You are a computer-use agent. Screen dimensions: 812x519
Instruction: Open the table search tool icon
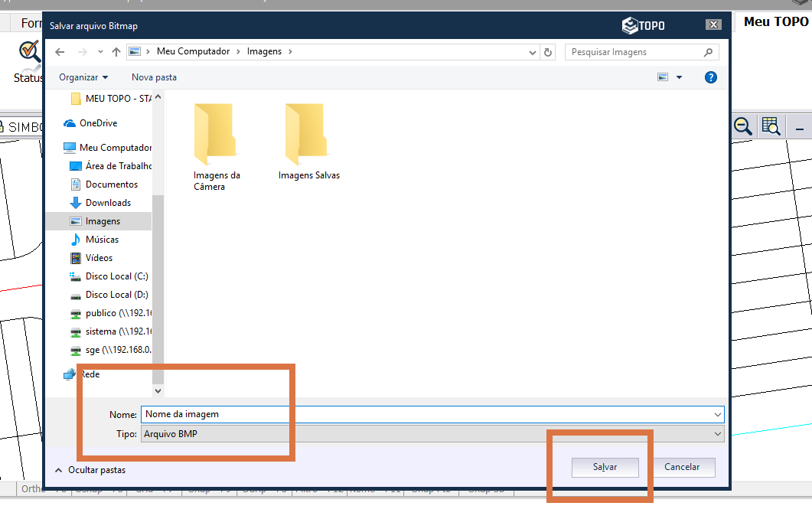click(770, 127)
